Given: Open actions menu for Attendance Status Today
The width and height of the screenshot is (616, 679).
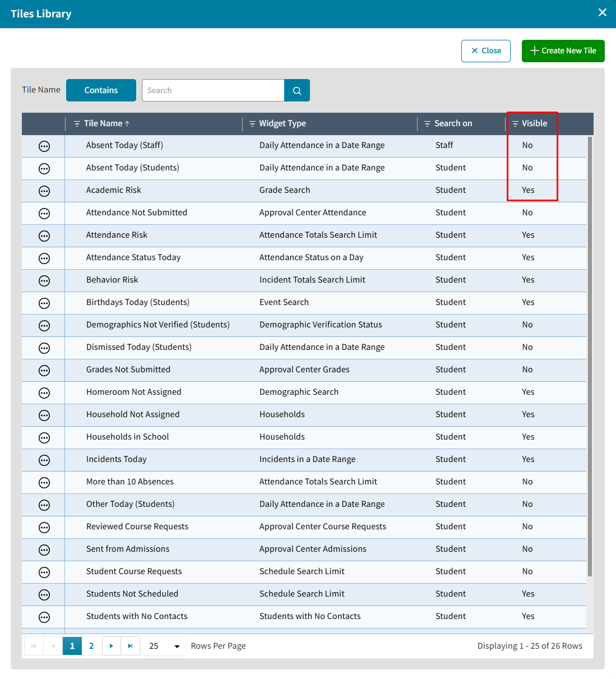Looking at the screenshot, I should 44,258.
